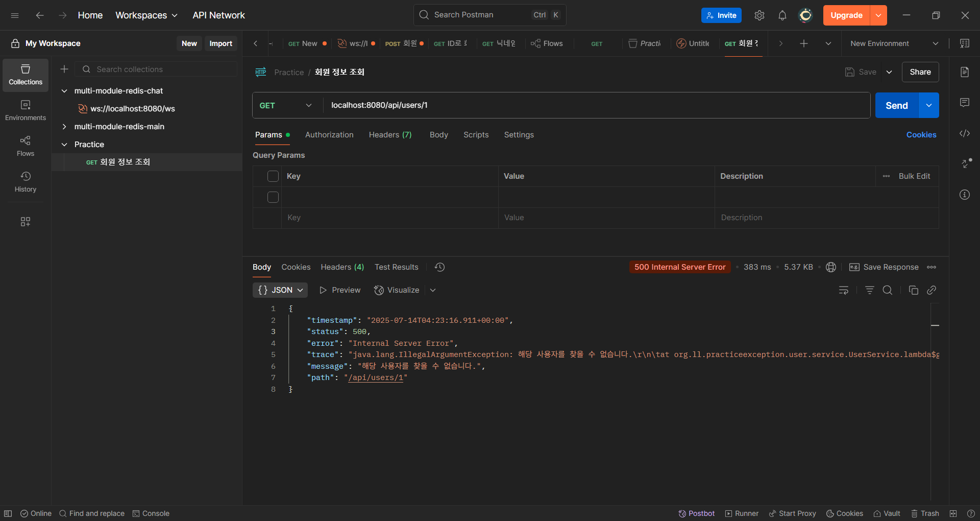Open the JSON format dropdown
The image size is (980, 521).
click(x=280, y=290)
